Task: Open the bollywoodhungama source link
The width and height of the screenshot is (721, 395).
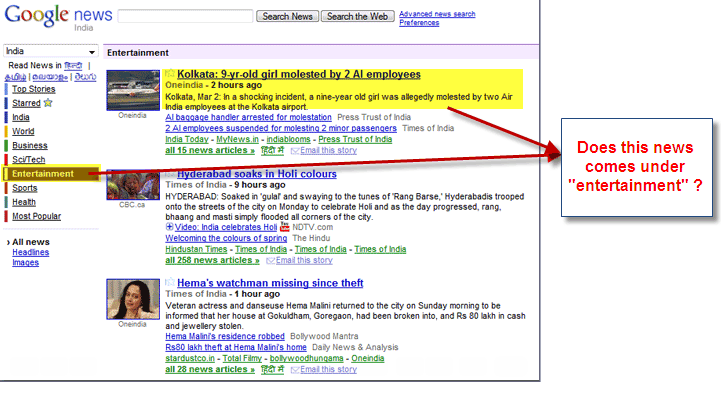Action: [306, 359]
